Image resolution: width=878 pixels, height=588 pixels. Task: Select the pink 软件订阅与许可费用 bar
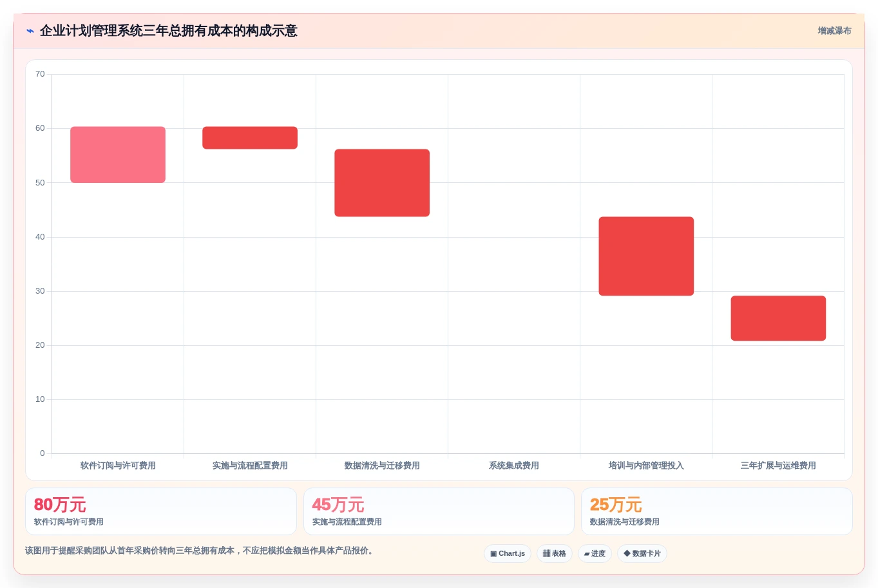point(118,155)
